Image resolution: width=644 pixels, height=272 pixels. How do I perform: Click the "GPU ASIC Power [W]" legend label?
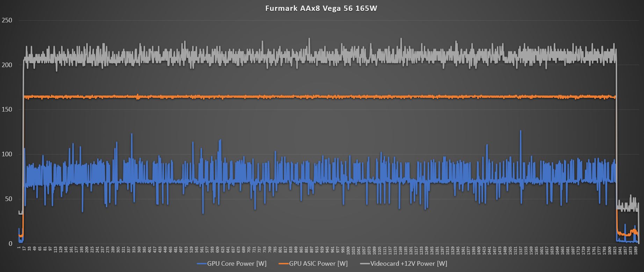tap(318, 264)
